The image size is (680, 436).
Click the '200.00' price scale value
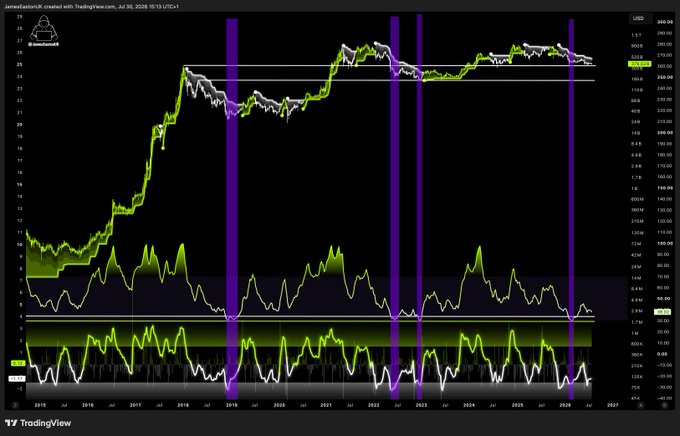click(665, 133)
